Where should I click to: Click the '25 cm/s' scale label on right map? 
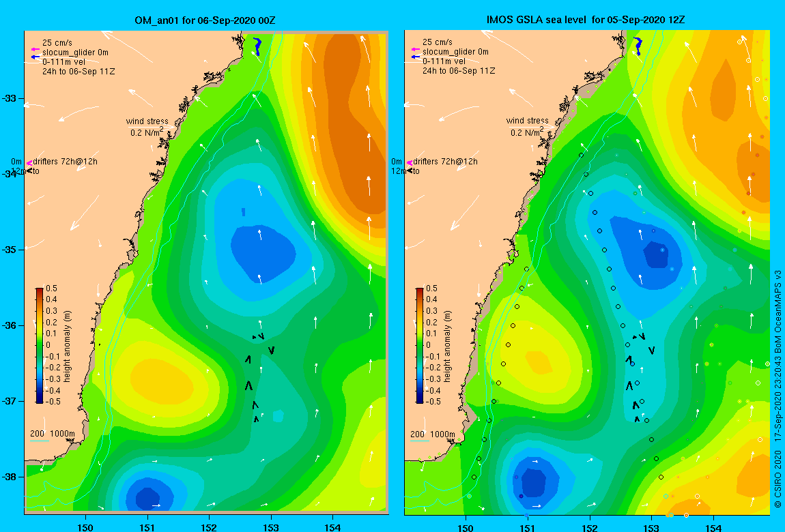click(437, 42)
